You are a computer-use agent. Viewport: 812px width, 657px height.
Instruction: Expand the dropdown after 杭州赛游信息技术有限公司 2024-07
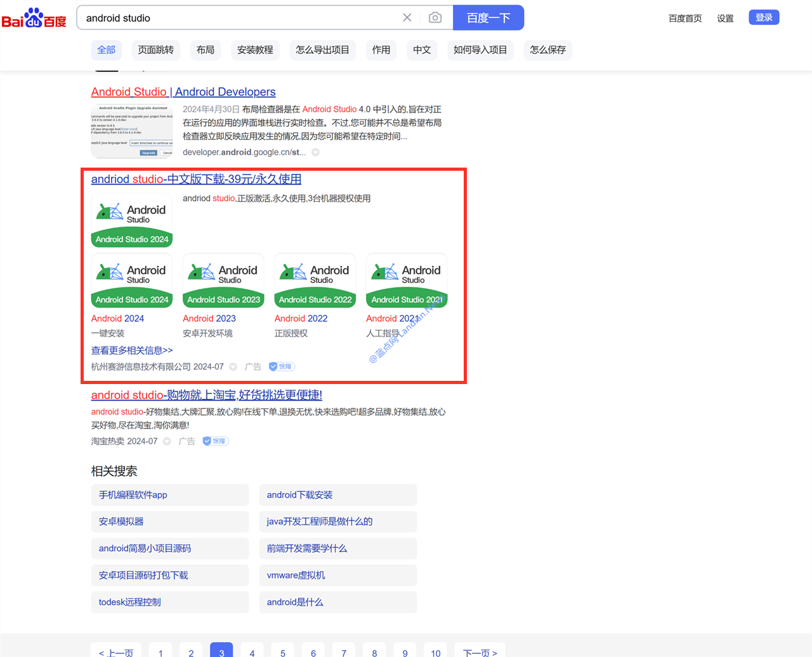(x=233, y=367)
